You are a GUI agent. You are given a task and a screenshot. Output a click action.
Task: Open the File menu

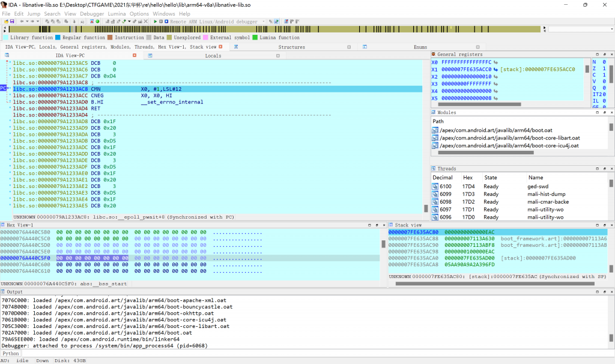pyautogui.click(x=6, y=14)
